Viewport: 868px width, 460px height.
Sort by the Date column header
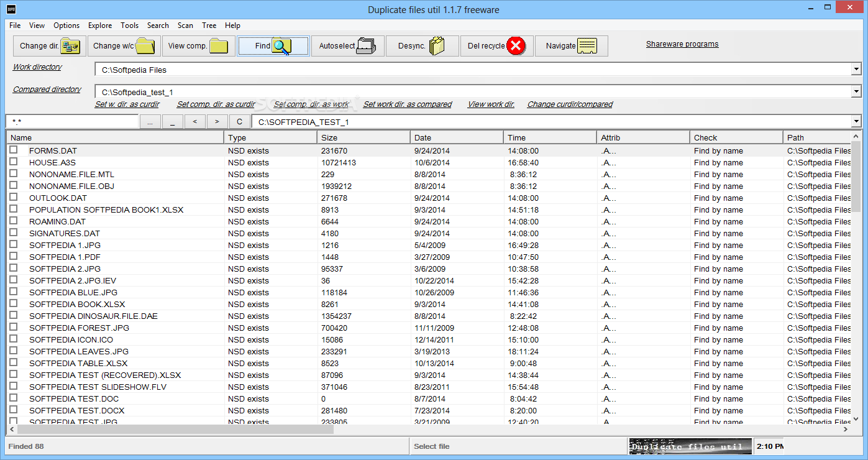tap(457, 137)
